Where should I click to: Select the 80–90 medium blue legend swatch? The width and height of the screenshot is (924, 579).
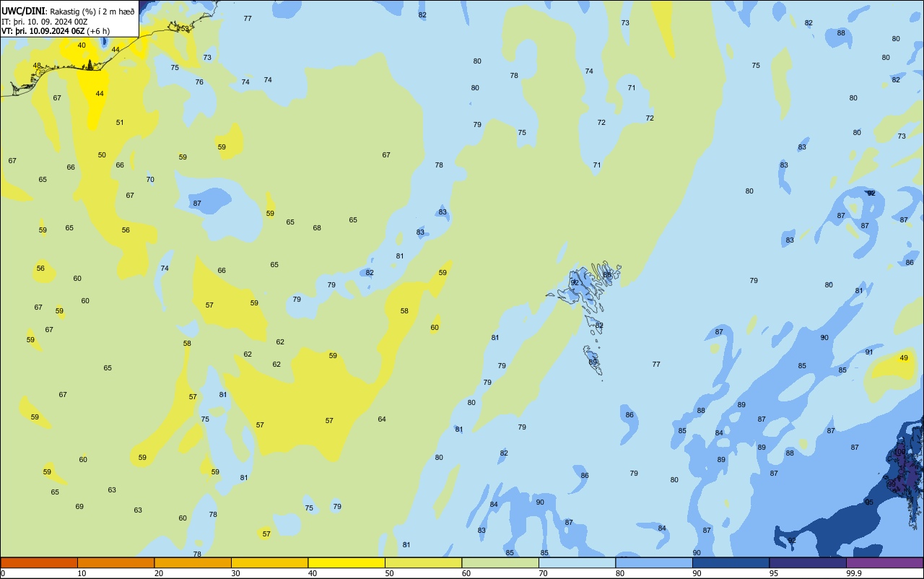click(654, 562)
